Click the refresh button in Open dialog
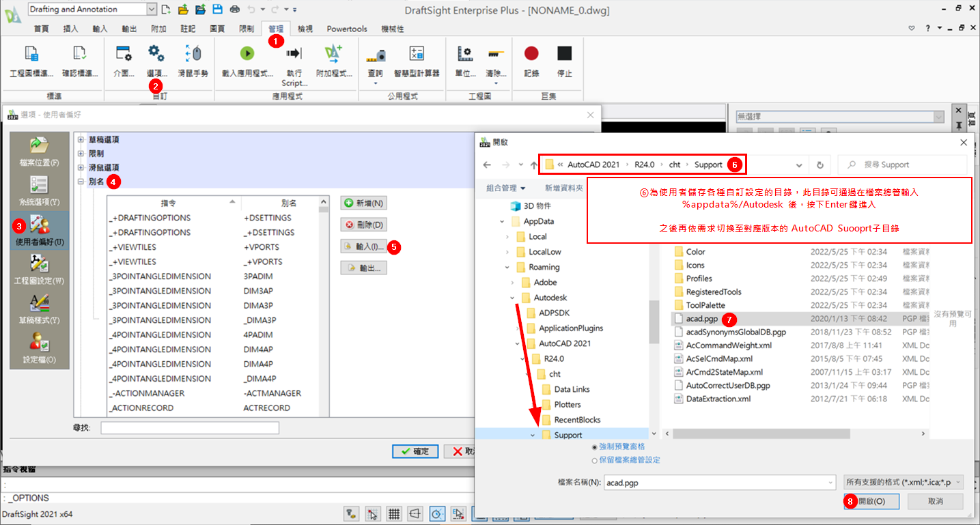The image size is (980, 525). click(x=820, y=165)
